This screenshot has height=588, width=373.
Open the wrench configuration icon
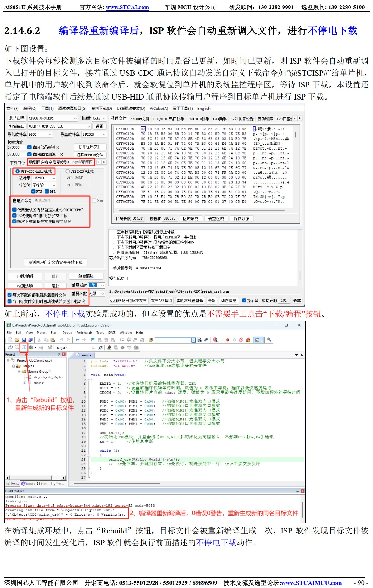click(x=269, y=340)
